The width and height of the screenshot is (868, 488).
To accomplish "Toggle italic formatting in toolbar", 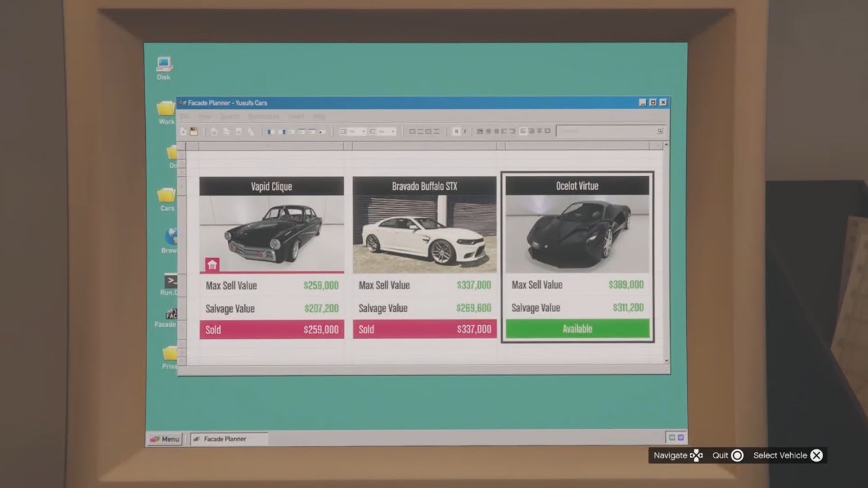I will pos(465,131).
